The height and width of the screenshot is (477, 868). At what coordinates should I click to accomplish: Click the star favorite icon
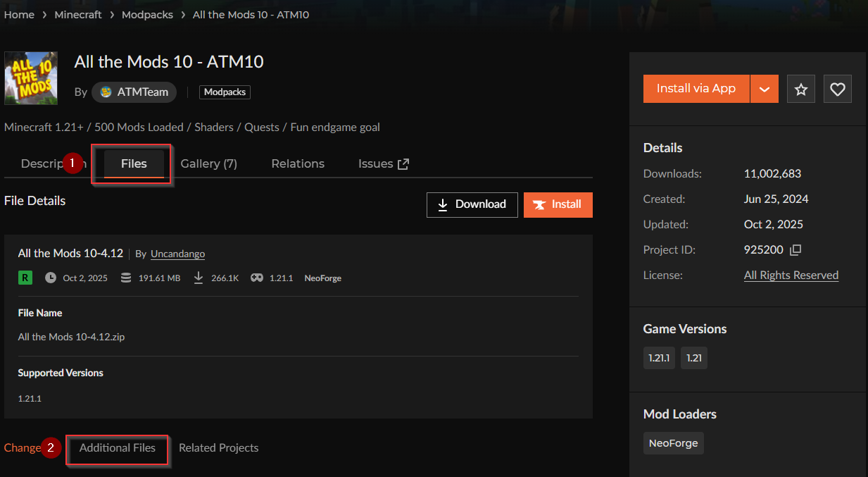(x=800, y=89)
